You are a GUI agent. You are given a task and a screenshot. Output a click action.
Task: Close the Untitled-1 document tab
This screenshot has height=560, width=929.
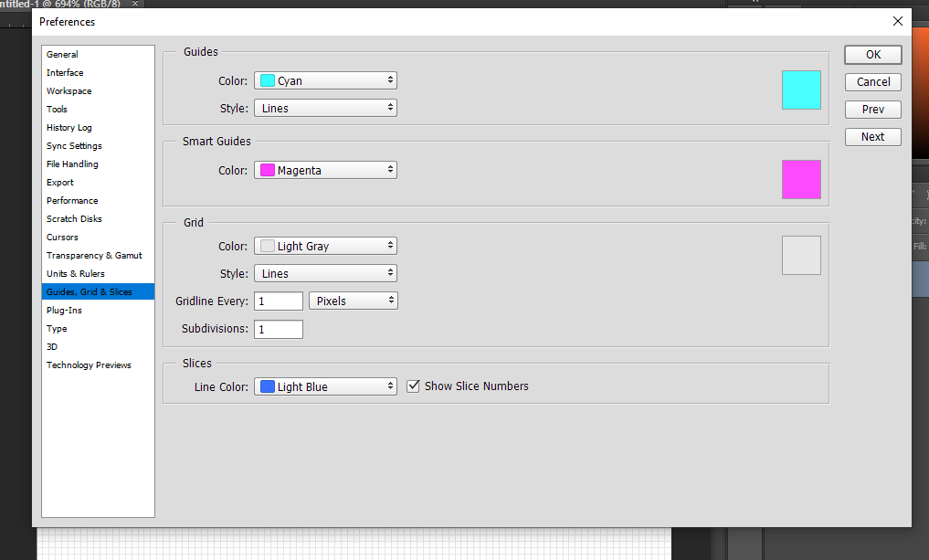pyautogui.click(x=135, y=4)
